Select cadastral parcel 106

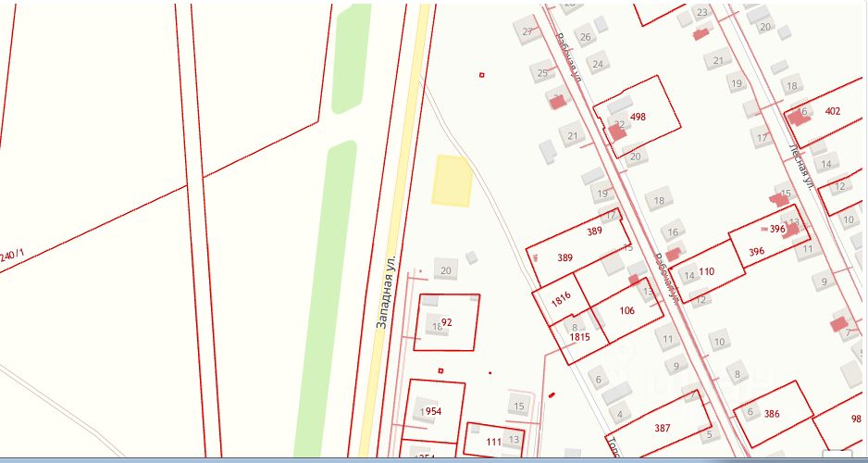(x=626, y=311)
